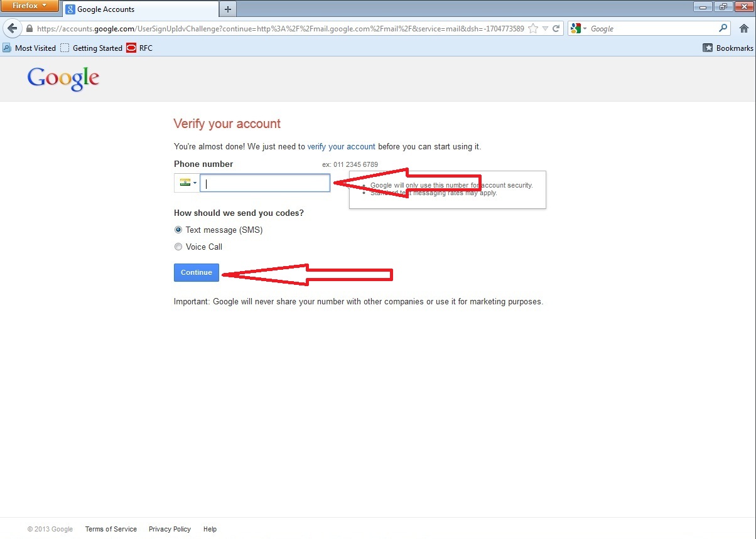Minimize the Firefox window
Image resolution: width=756 pixels, height=539 pixels.
point(703,6)
